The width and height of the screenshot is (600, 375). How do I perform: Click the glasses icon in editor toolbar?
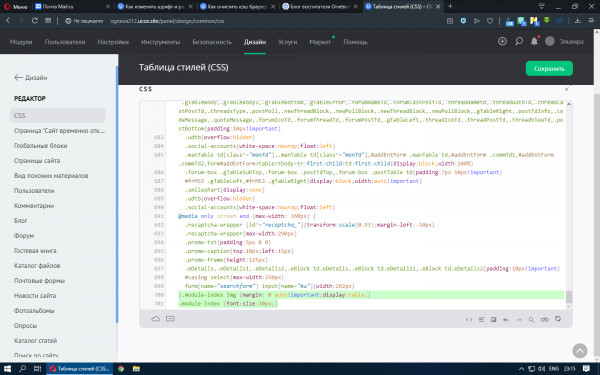(545, 320)
